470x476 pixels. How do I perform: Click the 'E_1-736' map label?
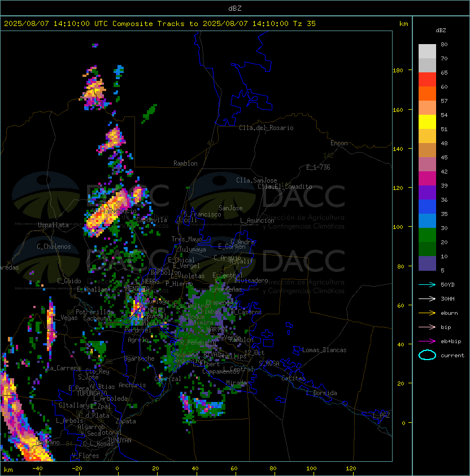tap(318, 167)
